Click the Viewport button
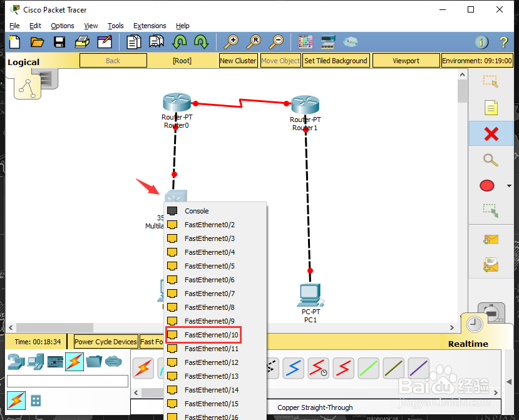The height and width of the screenshot is (420, 519). pyautogui.click(x=406, y=61)
